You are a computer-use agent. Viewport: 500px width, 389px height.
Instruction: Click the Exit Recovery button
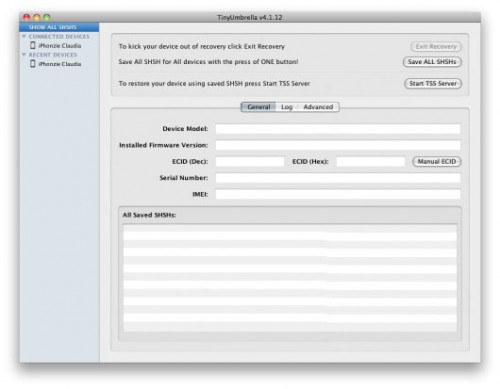coord(436,47)
